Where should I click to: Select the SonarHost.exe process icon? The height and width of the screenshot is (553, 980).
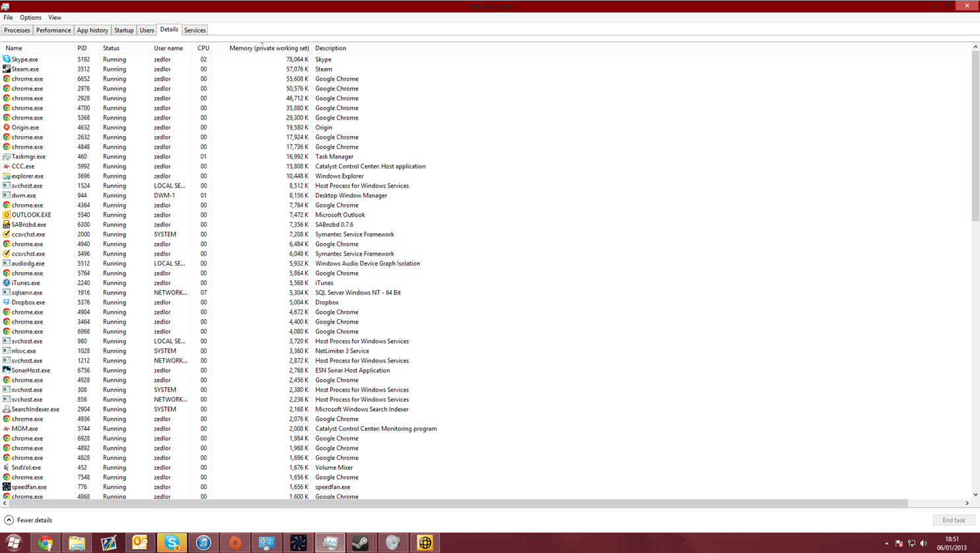click(x=7, y=370)
